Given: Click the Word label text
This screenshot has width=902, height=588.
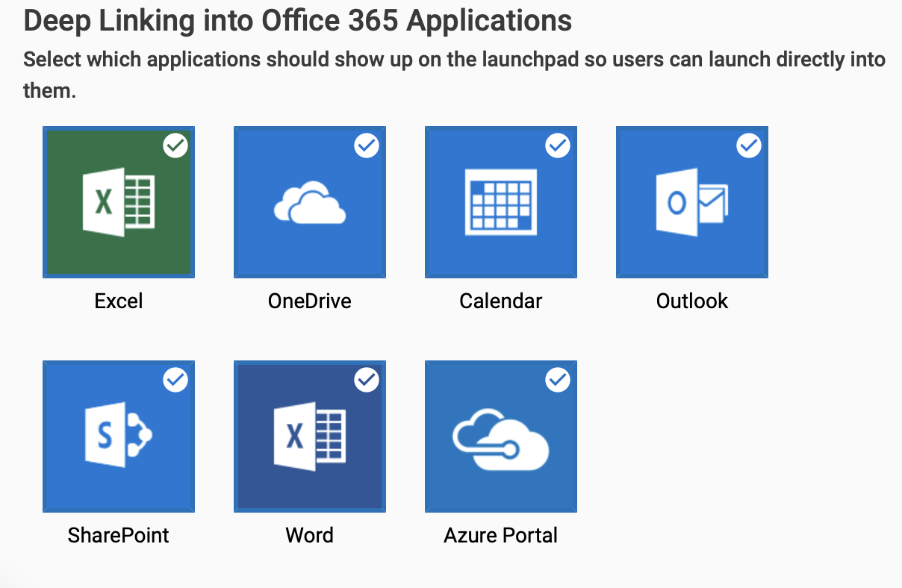Looking at the screenshot, I should click(310, 536).
